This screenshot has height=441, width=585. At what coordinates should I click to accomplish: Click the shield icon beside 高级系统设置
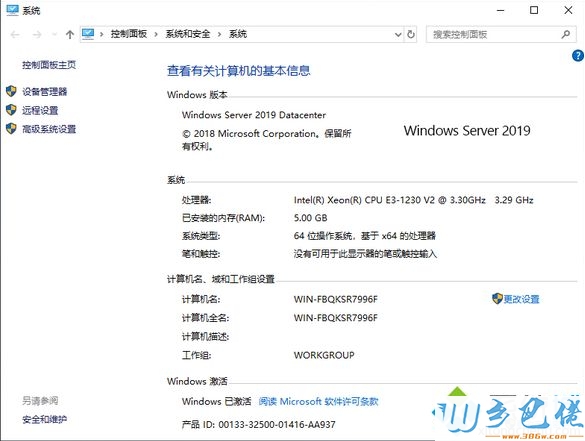[x=11, y=129]
